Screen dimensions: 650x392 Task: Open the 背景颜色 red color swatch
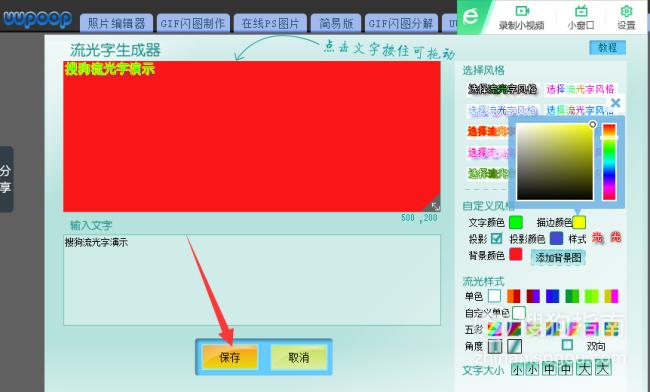pos(516,254)
